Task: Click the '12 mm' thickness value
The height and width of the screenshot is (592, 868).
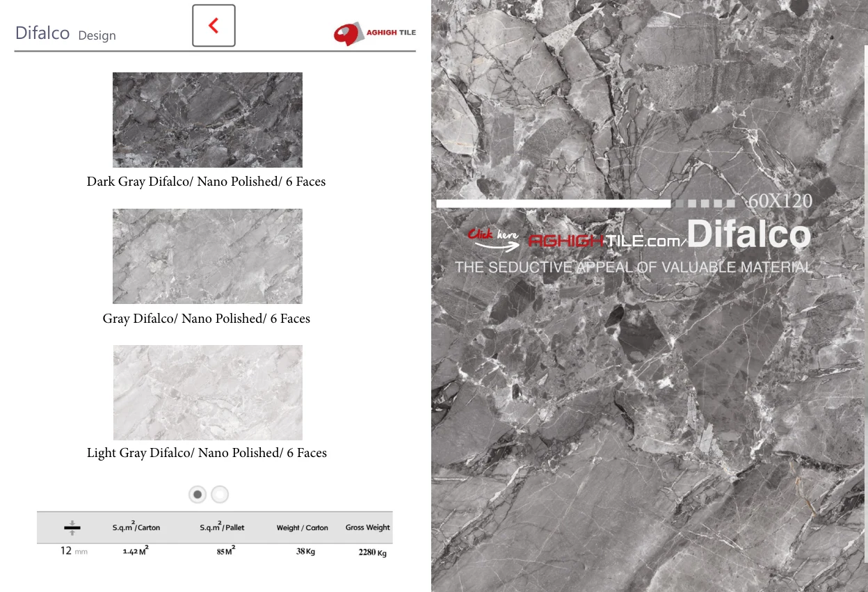Action: (x=74, y=551)
